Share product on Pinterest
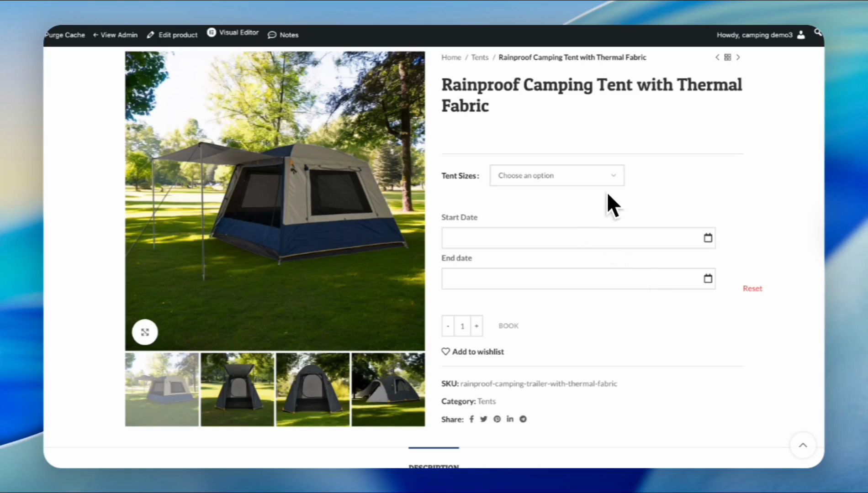Viewport: 868px width, 493px height. [497, 419]
